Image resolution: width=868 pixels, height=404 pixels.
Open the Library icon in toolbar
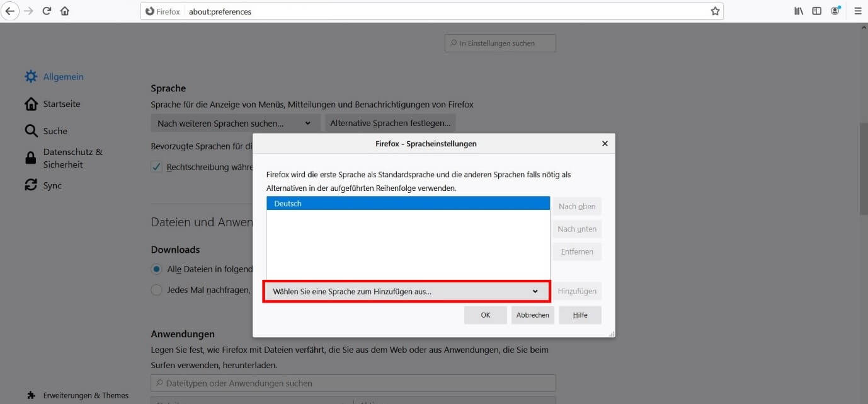pos(799,11)
